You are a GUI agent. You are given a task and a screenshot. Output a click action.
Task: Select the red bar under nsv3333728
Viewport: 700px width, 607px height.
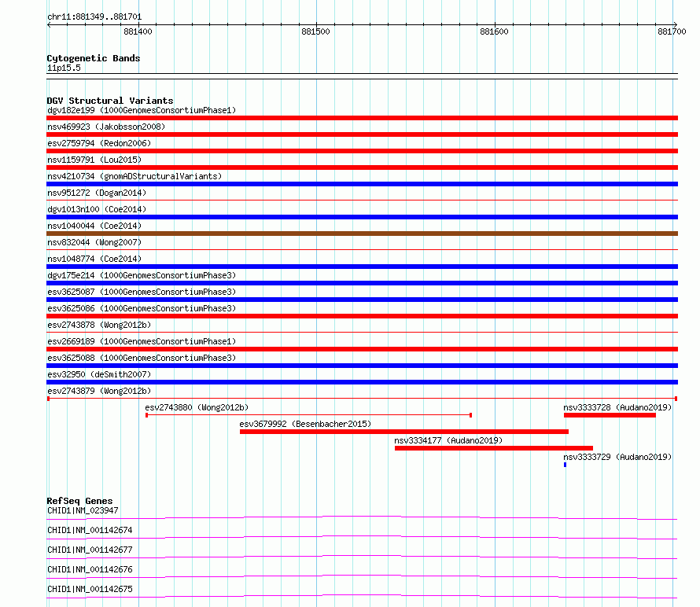pos(610,415)
